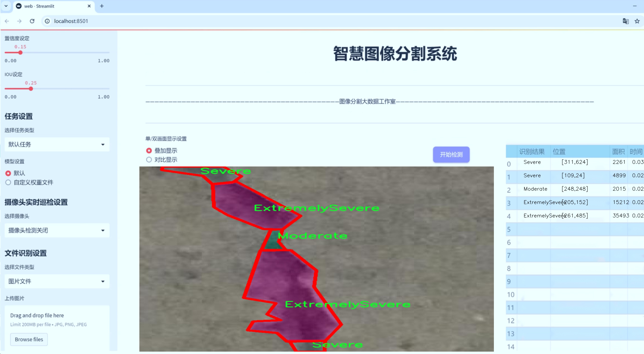Image resolution: width=644 pixels, height=354 pixels.
Task: Open the 摄像头检测关闭 camera dropdown
Action: click(57, 230)
